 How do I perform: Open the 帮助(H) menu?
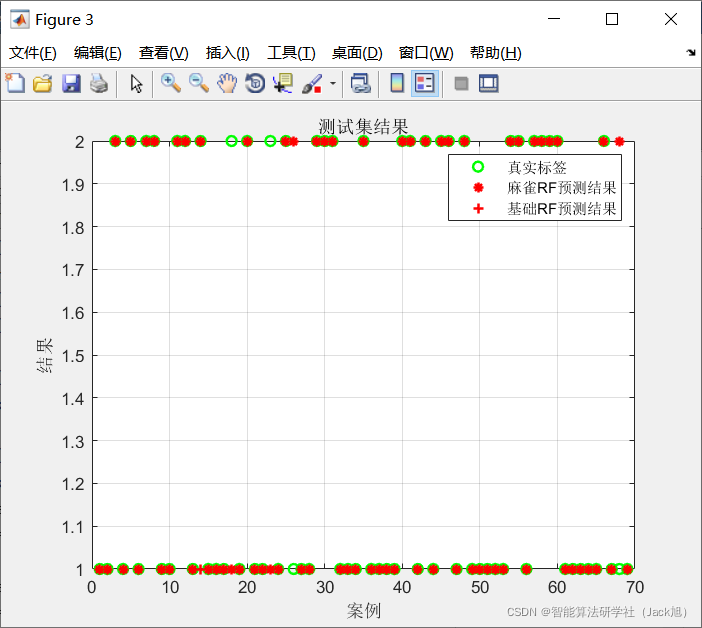tap(496, 53)
